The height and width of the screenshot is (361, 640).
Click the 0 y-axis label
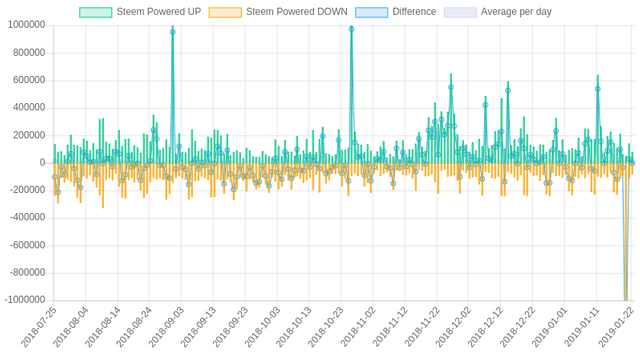42,163
